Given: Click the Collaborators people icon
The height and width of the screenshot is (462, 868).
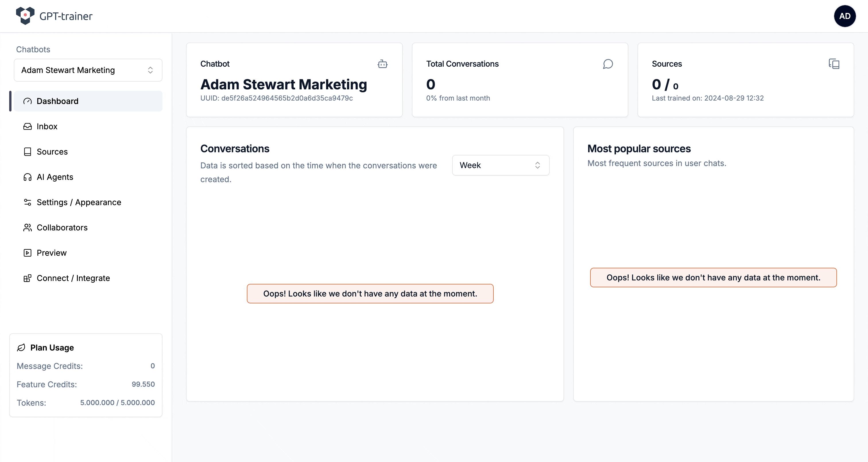Looking at the screenshot, I should [27, 228].
